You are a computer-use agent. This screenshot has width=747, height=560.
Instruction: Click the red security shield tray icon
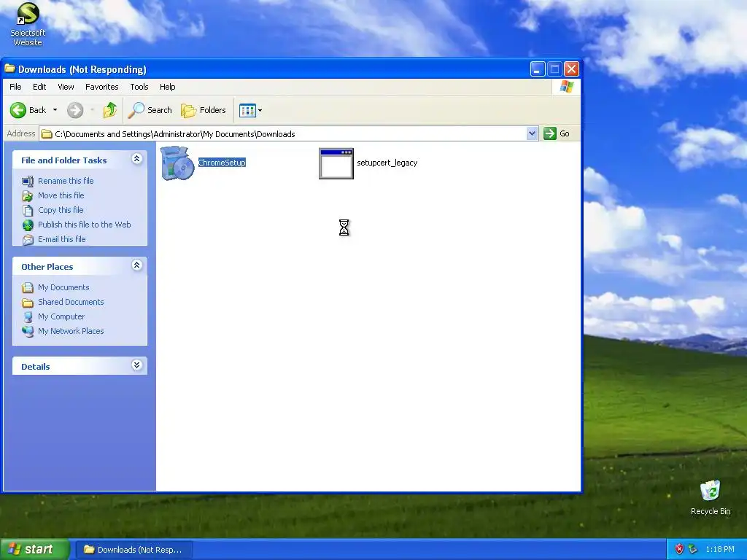pos(679,550)
